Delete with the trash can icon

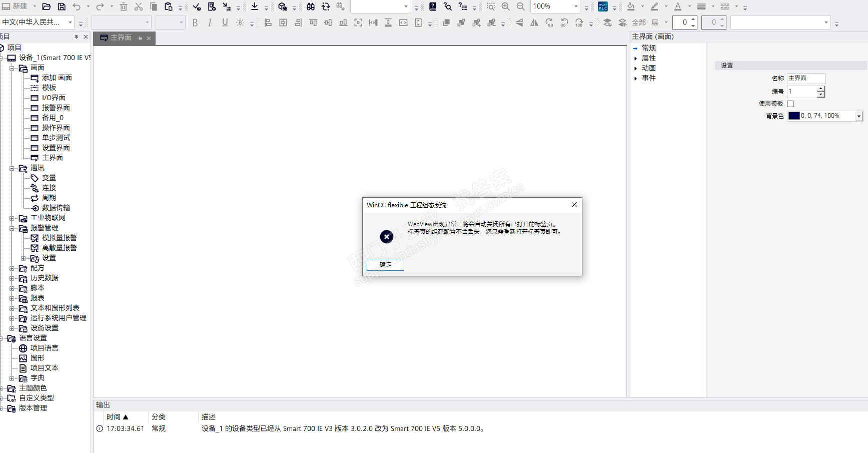click(124, 7)
